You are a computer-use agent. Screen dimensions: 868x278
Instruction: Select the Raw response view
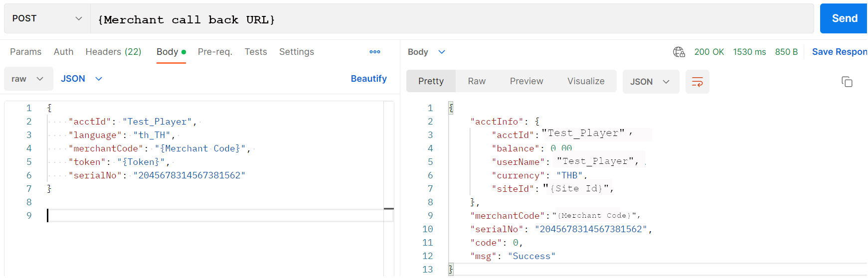pos(476,81)
